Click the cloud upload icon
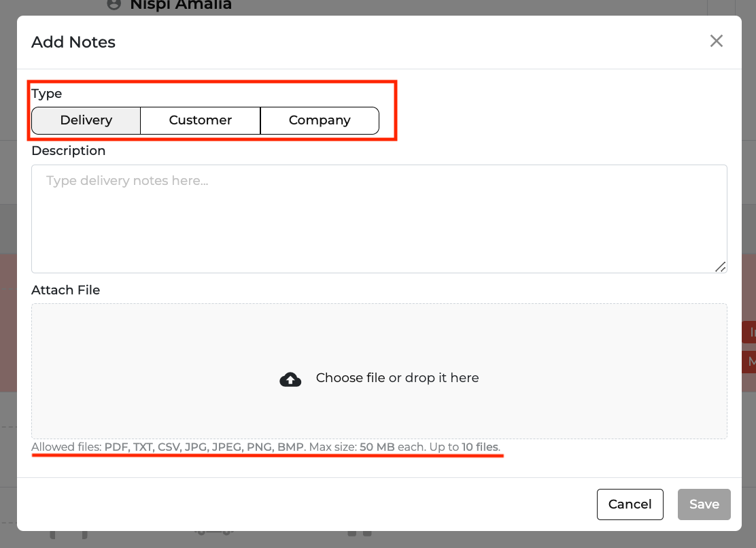Screen dimensions: 756x548 point(290,379)
